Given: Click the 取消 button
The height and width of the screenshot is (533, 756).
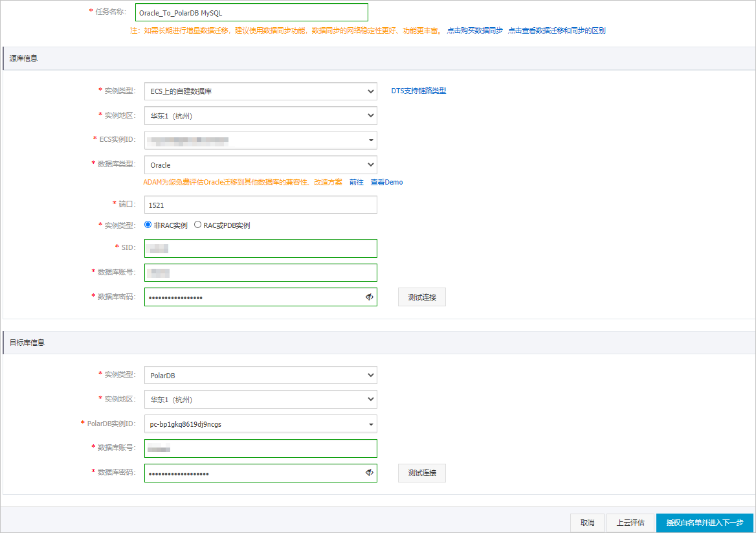Looking at the screenshot, I should tap(586, 523).
